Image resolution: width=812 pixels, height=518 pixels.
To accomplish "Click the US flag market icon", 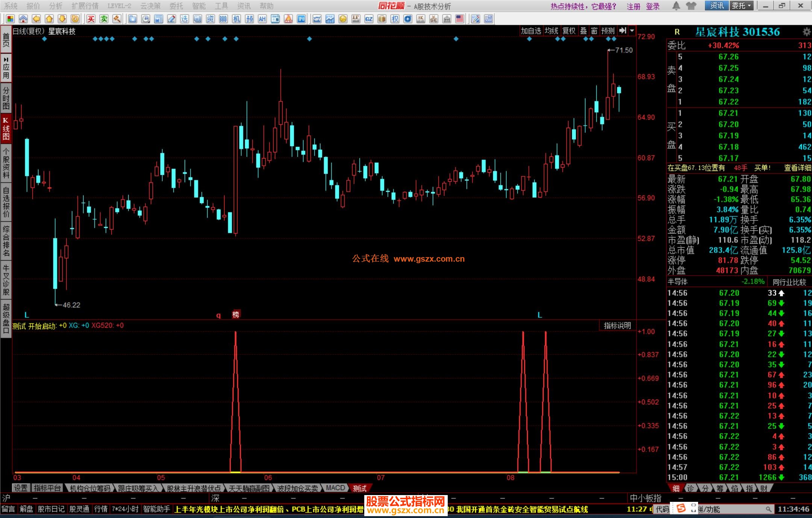I will 459,19.
